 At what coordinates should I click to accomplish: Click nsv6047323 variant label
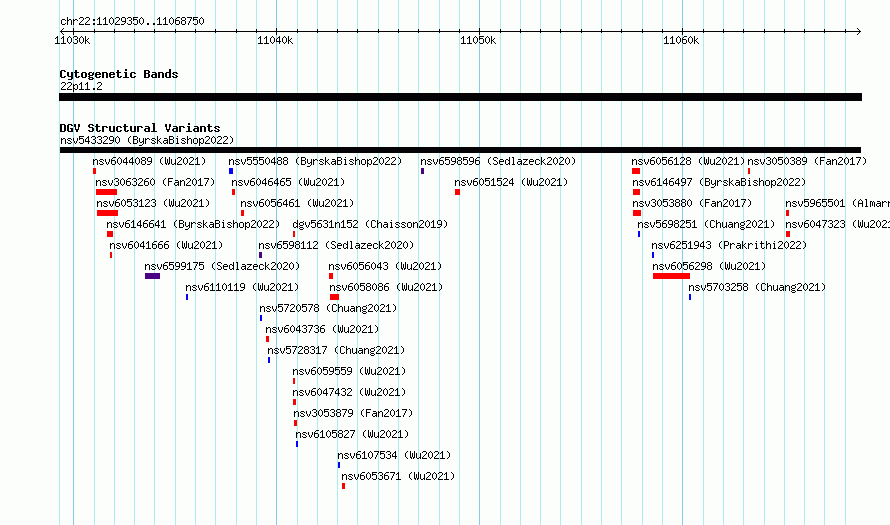(x=837, y=224)
